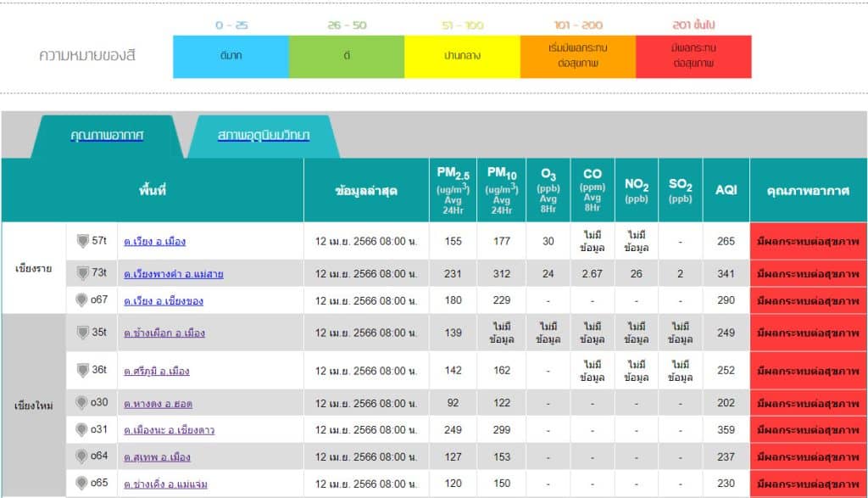868x498 pixels.
Task: Open the ต.ช่างเคิ่ง อ.แม่แจ่ม station link
Action: [165, 484]
